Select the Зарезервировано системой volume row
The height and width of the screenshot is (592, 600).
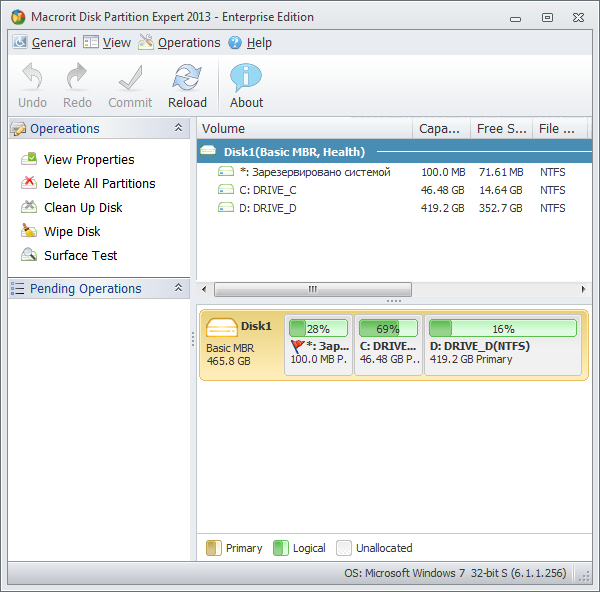point(395,172)
